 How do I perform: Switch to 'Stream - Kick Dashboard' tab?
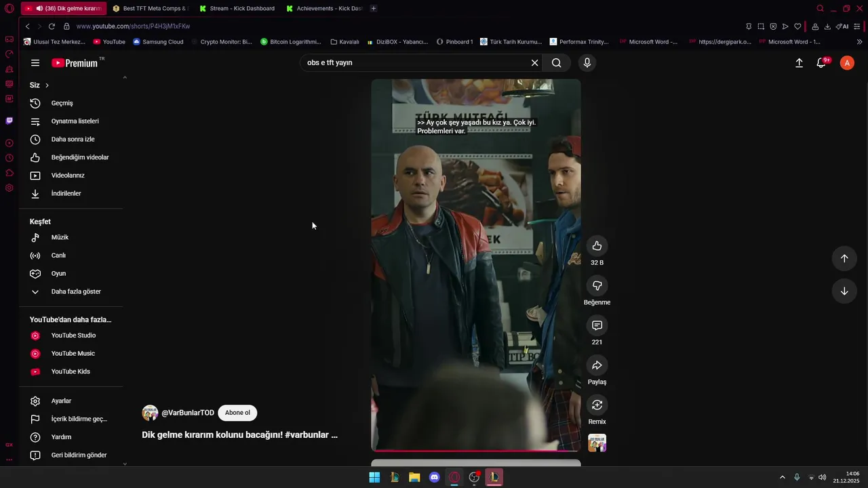[x=237, y=8]
